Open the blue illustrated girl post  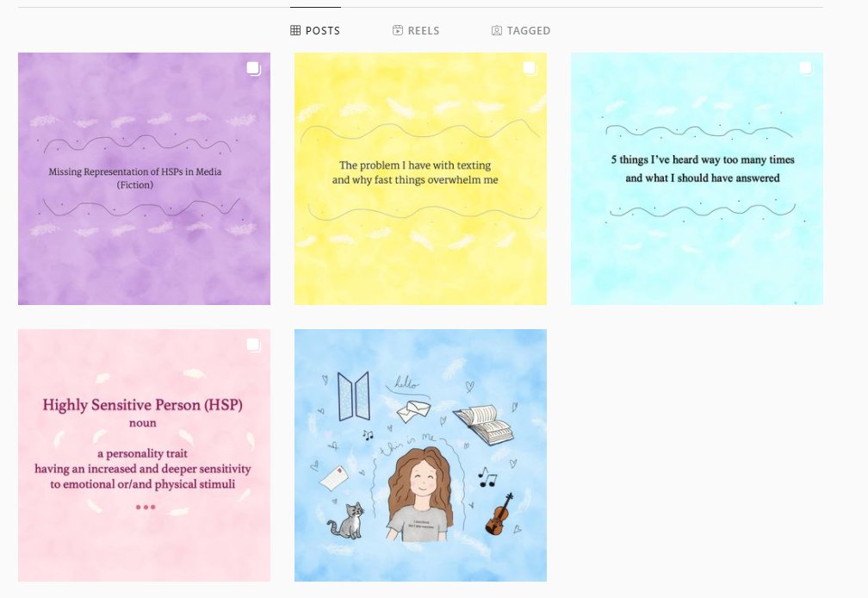[x=420, y=455]
